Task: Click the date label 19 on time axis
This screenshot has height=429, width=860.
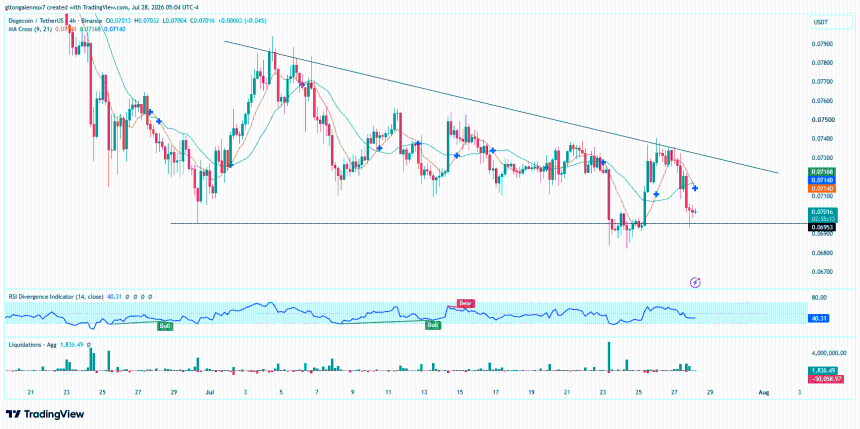Action: (x=531, y=393)
